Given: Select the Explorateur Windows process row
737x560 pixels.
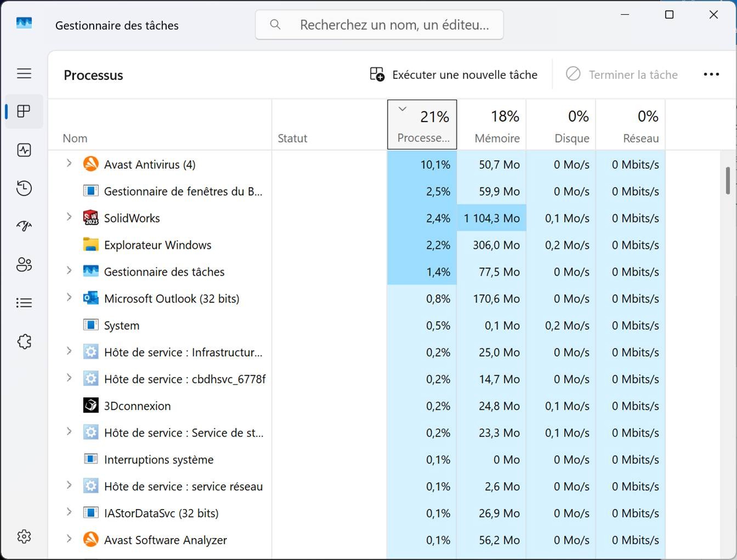Looking at the screenshot, I should 357,245.
